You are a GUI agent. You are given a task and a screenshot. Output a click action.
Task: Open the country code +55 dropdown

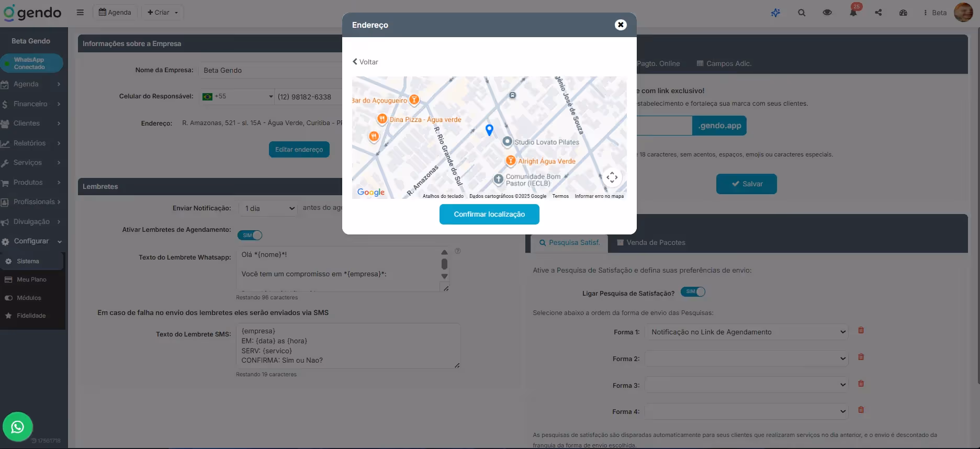(238, 97)
